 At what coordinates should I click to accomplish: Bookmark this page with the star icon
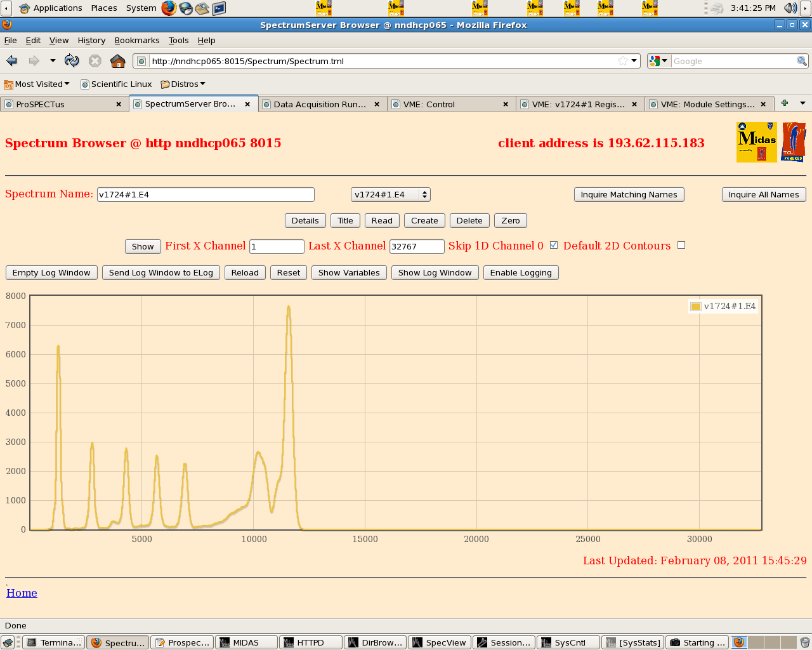pyautogui.click(x=623, y=61)
